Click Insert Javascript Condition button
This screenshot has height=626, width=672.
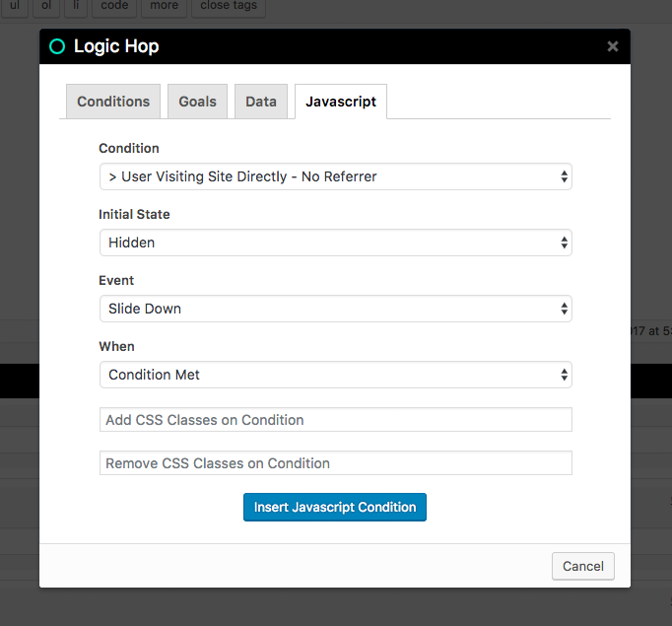[335, 507]
